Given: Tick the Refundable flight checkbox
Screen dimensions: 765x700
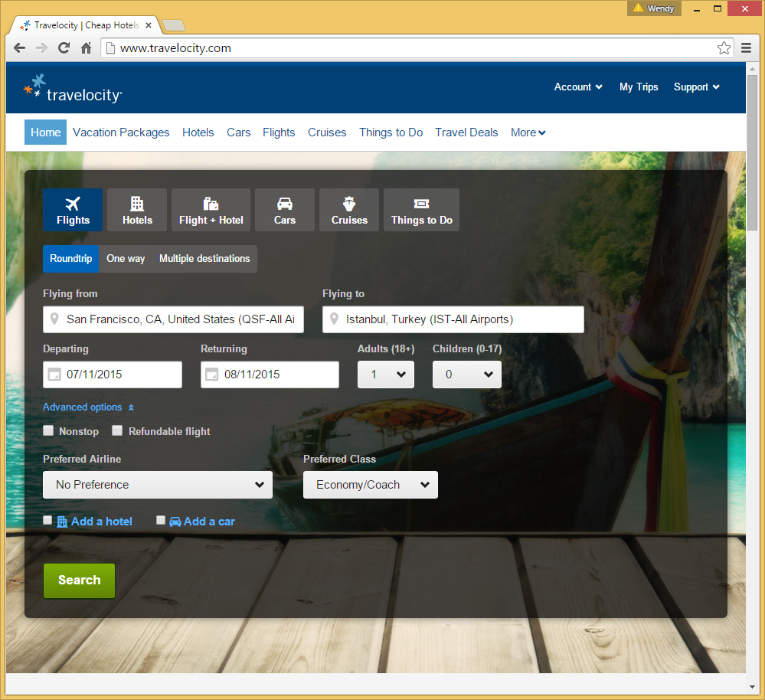Looking at the screenshot, I should point(117,430).
